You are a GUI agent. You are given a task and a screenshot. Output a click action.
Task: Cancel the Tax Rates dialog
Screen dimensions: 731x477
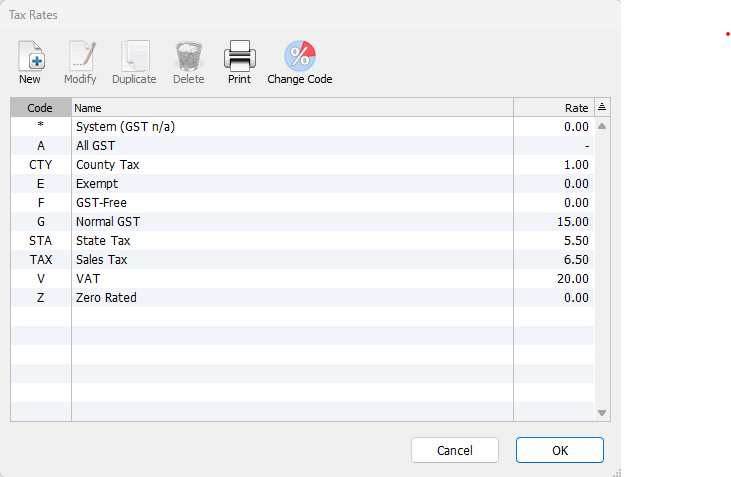pyautogui.click(x=455, y=450)
